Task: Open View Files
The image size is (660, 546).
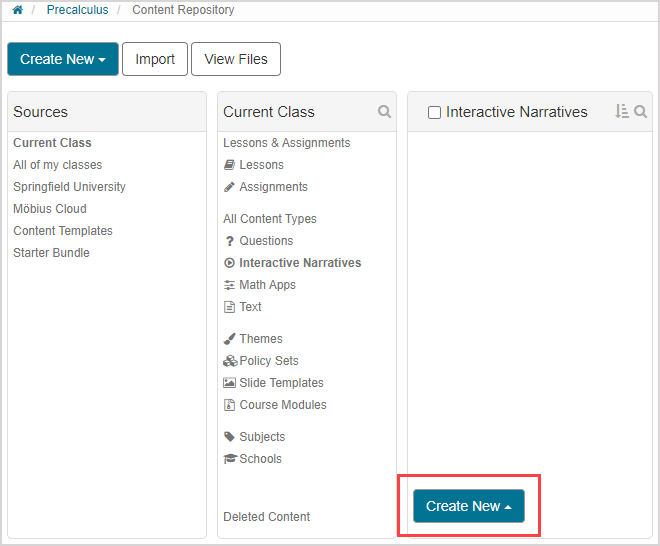Action: [236, 59]
